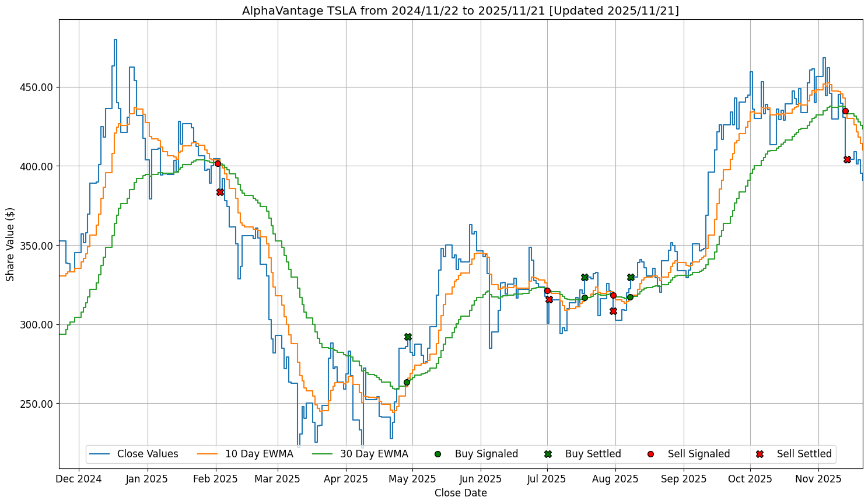The width and height of the screenshot is (868, 504).
Task: Click the Buy Signaled green dot in legend
Action: coord(437,454)
